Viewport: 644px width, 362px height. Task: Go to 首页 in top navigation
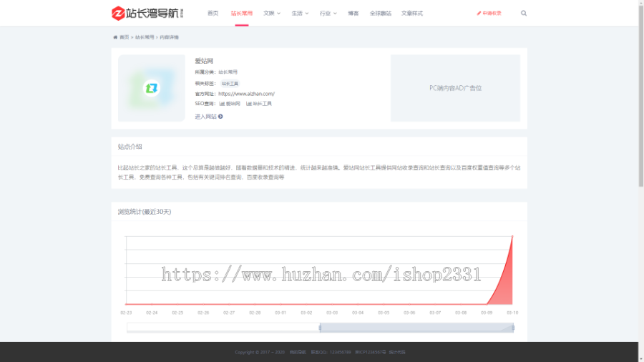point(213,13)
